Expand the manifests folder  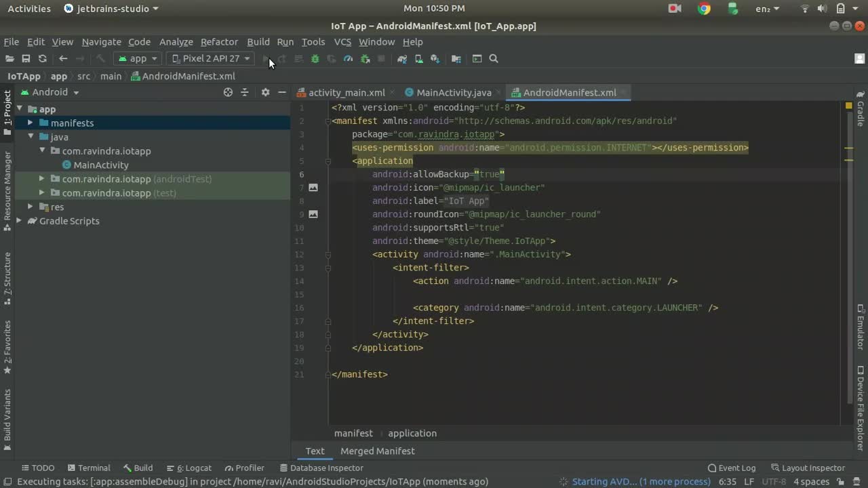(30, 123)
